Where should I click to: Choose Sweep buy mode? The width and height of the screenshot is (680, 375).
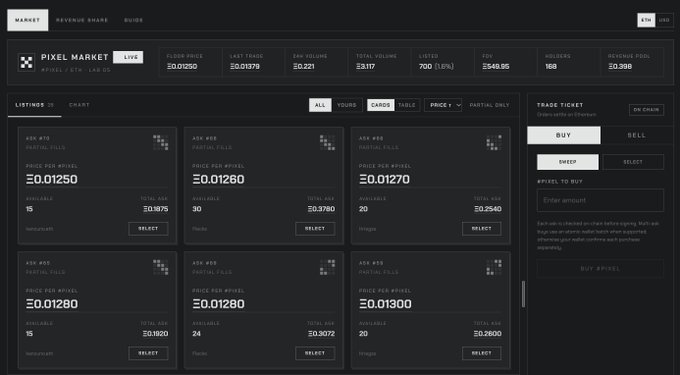[x=568, y=162]
